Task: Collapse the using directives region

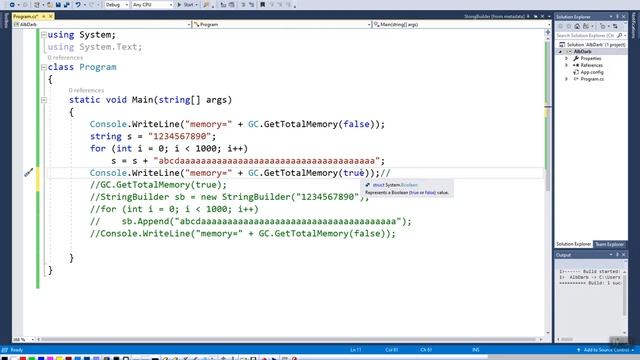Action: (x=44, y=35)
